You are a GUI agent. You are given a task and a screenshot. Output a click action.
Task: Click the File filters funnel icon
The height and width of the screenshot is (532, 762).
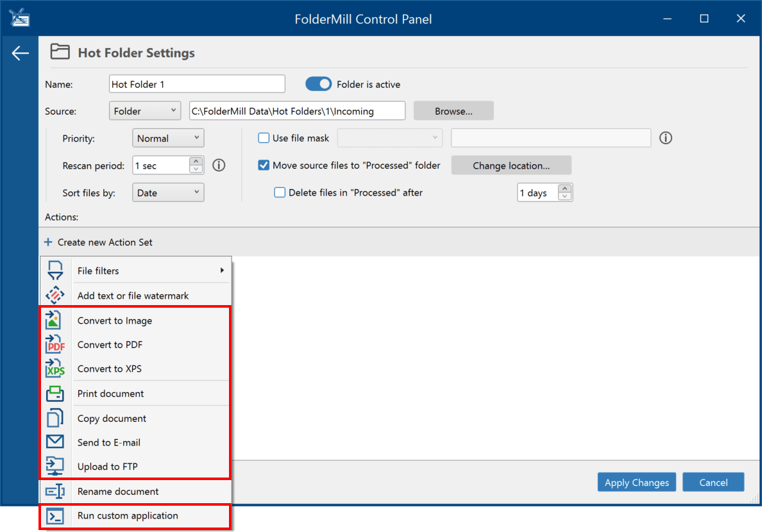(x=55, y=270)
